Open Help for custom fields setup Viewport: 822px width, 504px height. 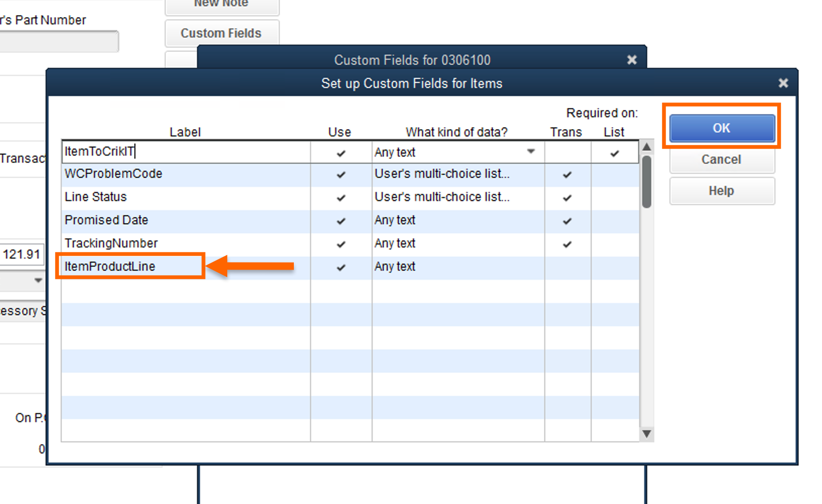click(x=722, y=191)
